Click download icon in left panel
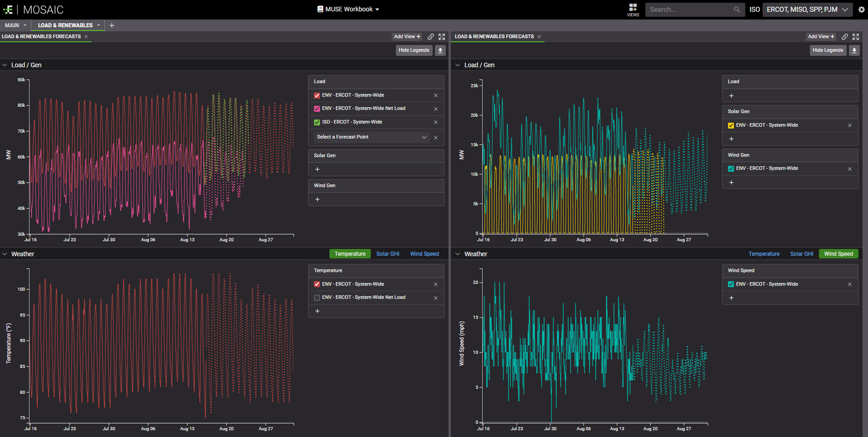Viewport: 868px width, 437px height. (440, 50)
